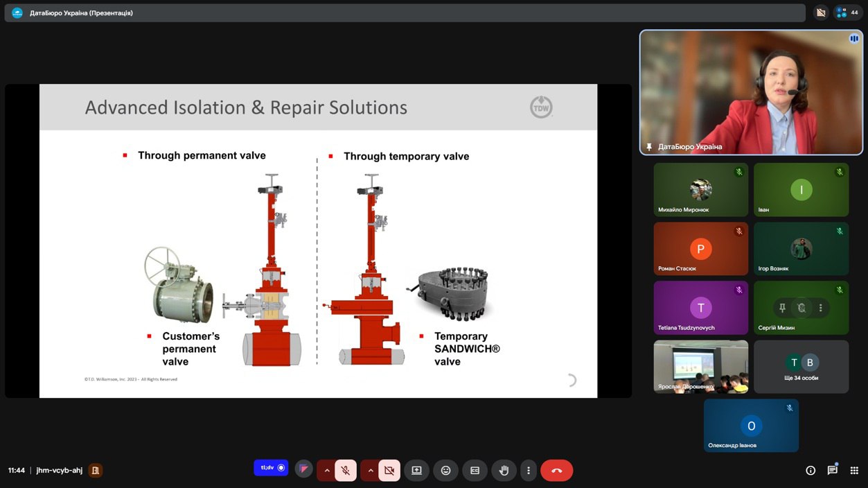Open the tl;dv recorder extension
868x488 pixels.
click(x=271, y=468)
